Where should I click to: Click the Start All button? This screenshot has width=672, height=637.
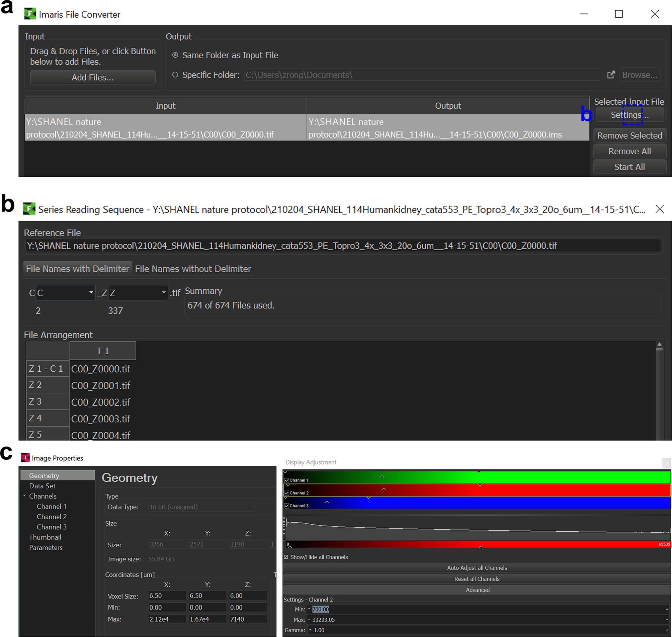[629, 167]
